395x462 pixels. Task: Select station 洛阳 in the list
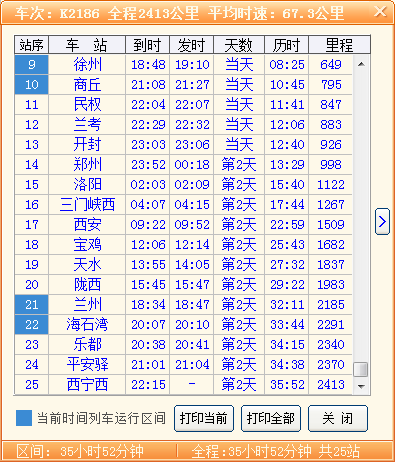[87, 184]
